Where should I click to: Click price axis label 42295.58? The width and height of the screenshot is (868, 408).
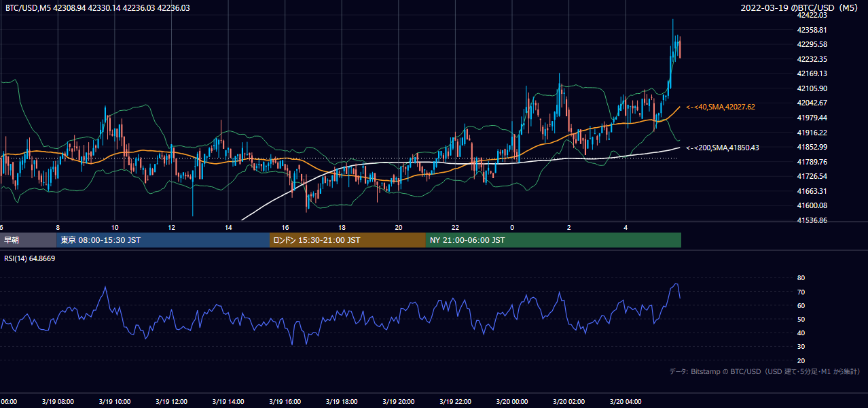pyautogui.click(x=812, y=44)
